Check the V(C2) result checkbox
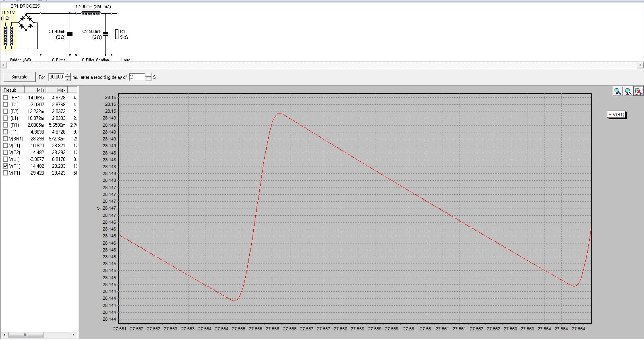 click(x=5, y=152)
